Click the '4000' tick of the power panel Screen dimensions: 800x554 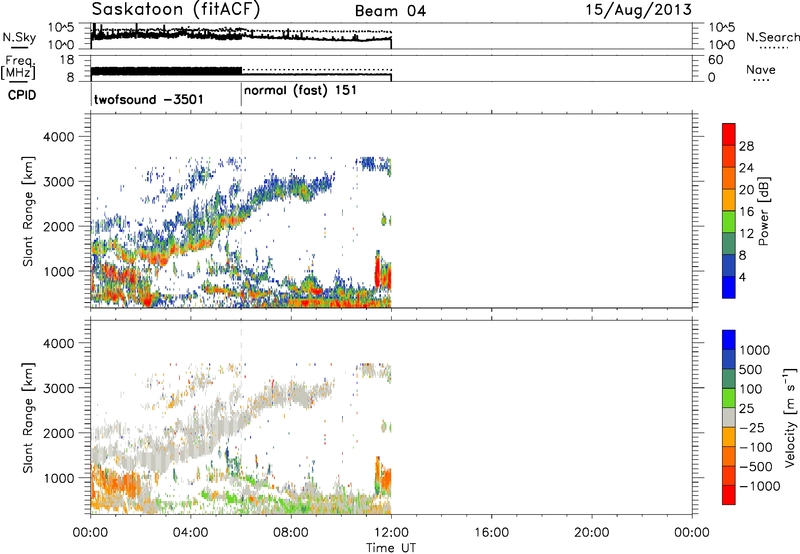59,137
